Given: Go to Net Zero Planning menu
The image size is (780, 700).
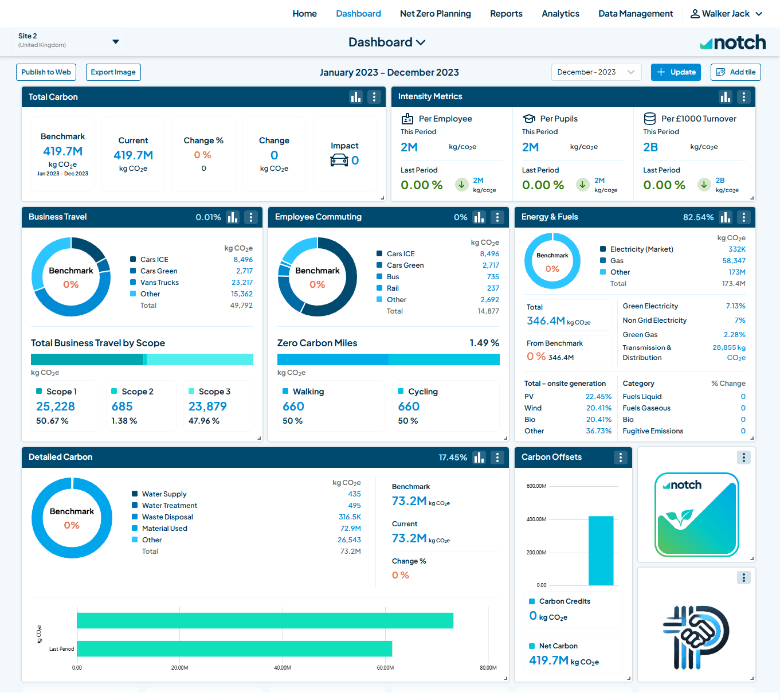Looking at the screenshot, I should pos(435,14).
